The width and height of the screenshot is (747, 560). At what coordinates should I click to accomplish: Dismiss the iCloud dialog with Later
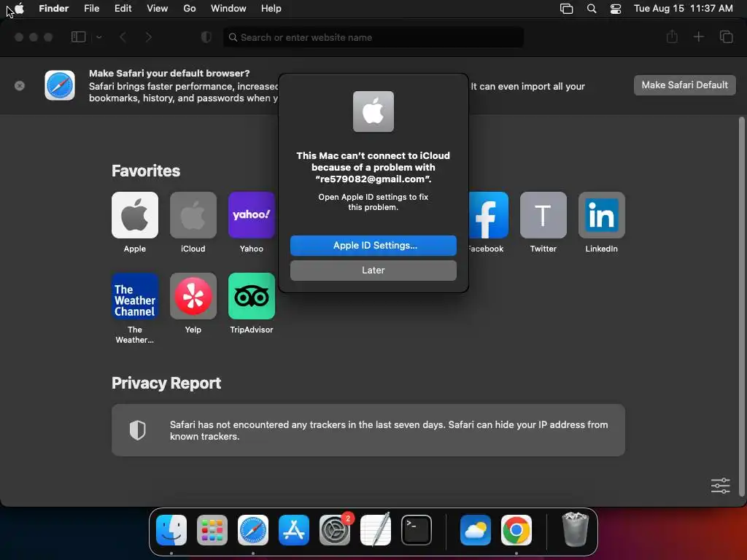pyautogui.click(x=373, y=270)
